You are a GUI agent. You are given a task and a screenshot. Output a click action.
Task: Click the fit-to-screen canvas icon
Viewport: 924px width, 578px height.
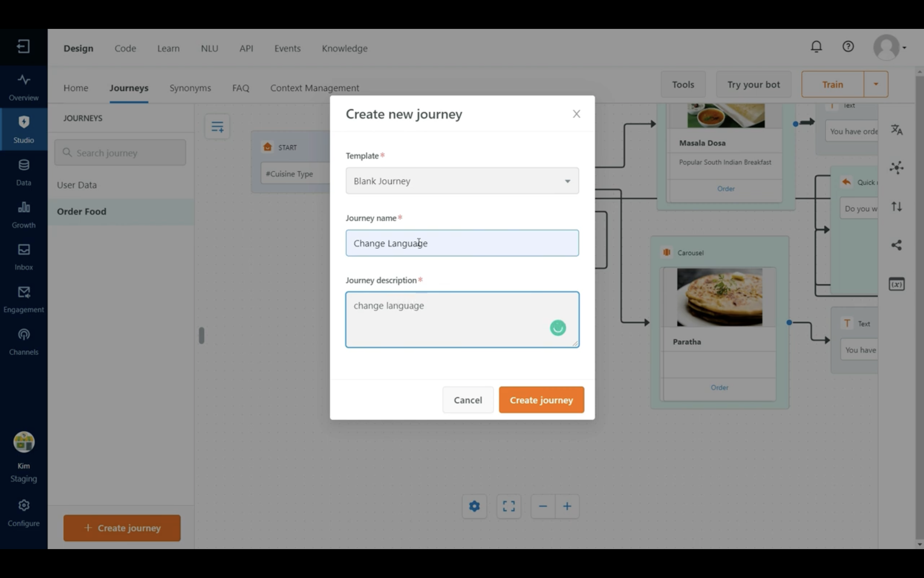pyautogui.click(x=509, y=506)
